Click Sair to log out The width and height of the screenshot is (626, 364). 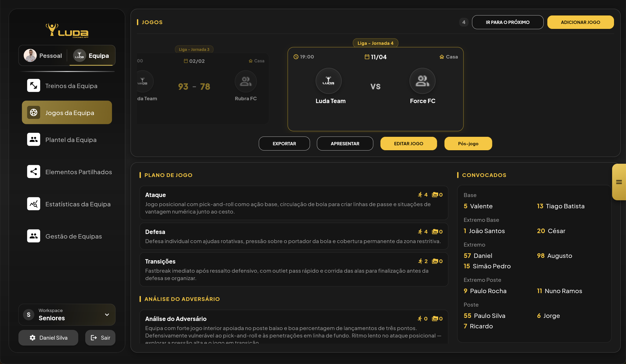pyautogui.click(x=100, y=338)
